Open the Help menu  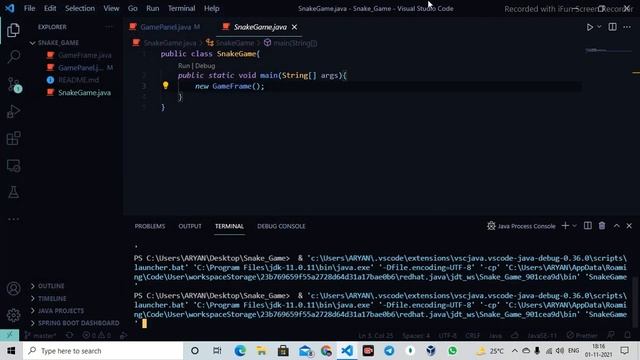click(x=211, y=8)
